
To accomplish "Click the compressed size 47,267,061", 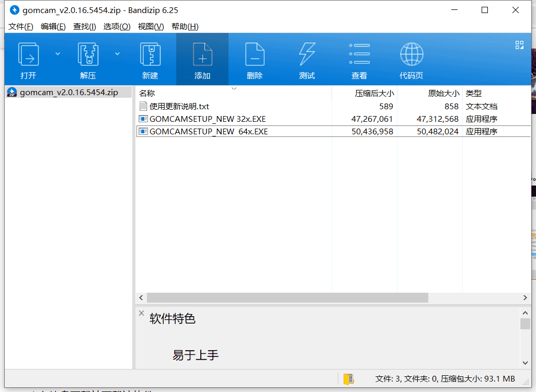I will (372, 119).
